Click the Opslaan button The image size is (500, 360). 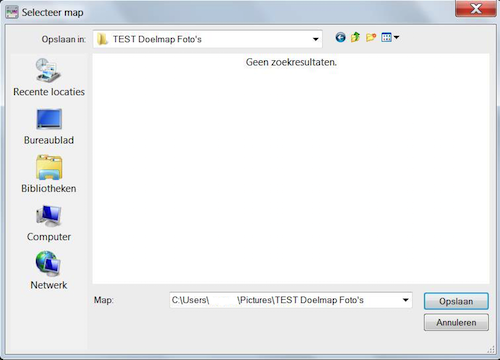click(x=456, y=301)
